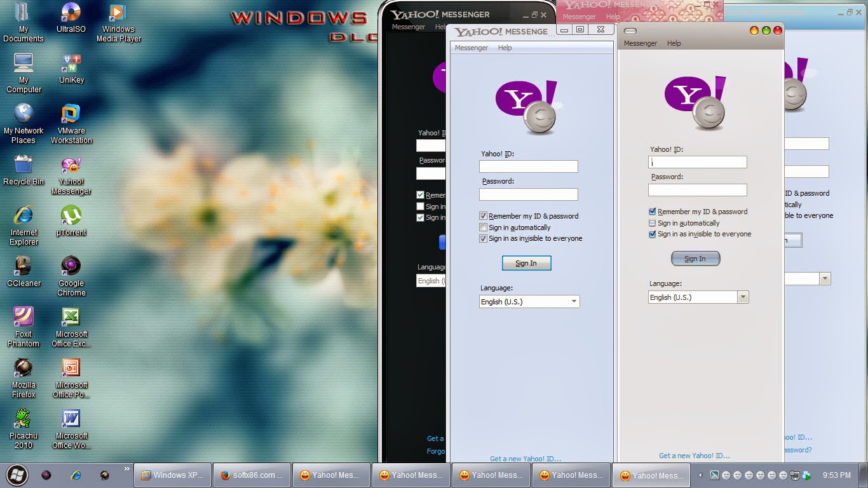868x488 pixels.
Task: Click Sign In button in the middle window
Action: coord(526,263)
